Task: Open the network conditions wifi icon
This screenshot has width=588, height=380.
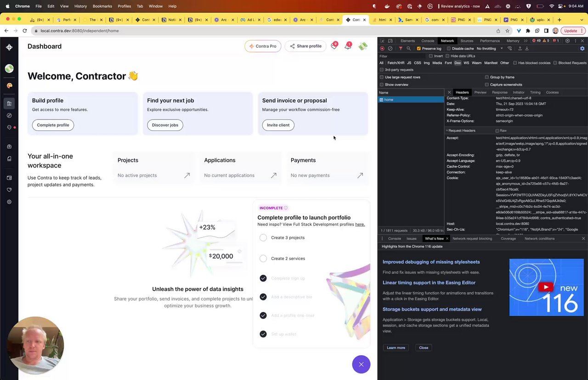Action: tap(510, 48)
